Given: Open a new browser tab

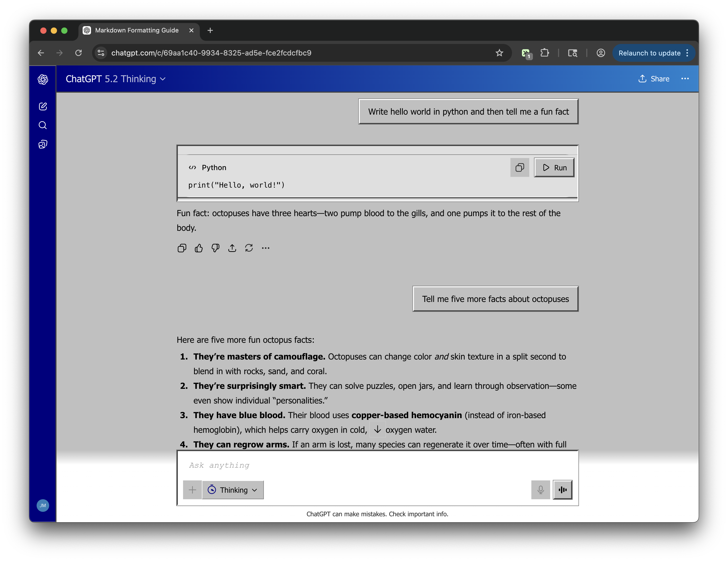Looking at the screenshot, I should tap(210, 30).
